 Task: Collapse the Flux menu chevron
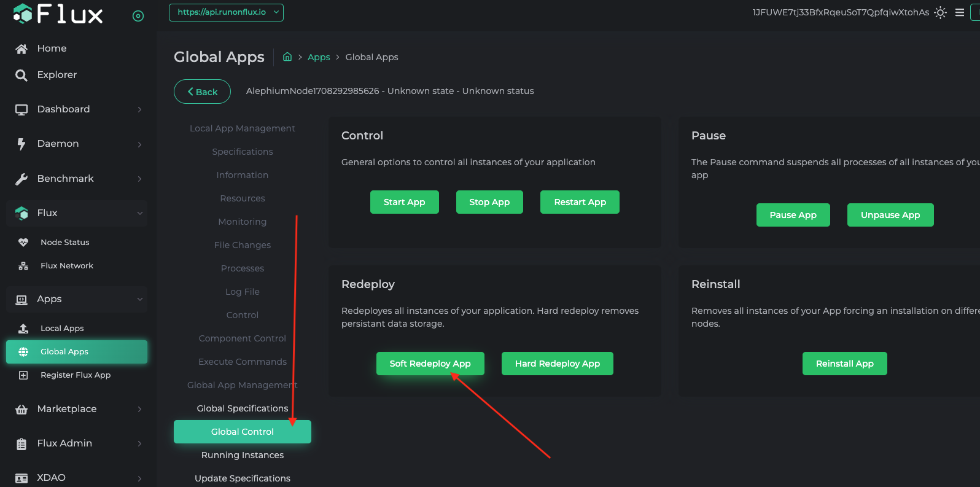tap(139, 213)
